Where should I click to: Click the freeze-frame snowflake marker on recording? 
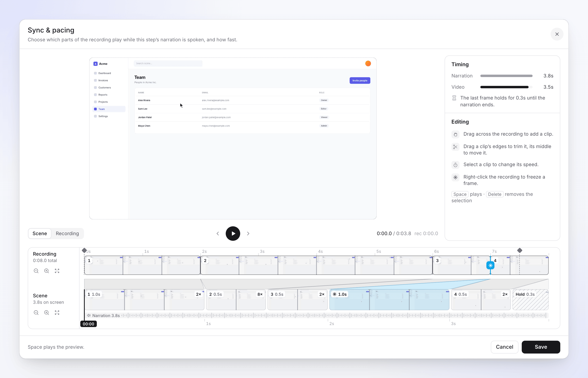tap(490, 265)
